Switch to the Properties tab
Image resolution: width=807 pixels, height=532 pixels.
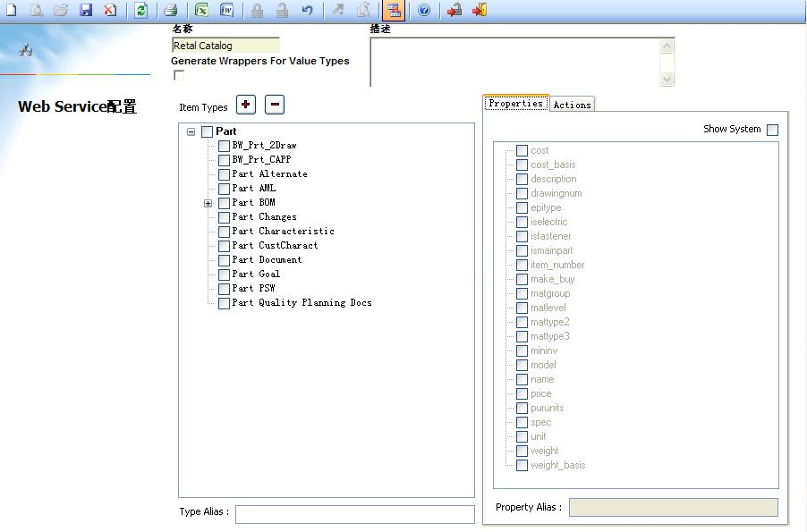click(x=515, y=103)
